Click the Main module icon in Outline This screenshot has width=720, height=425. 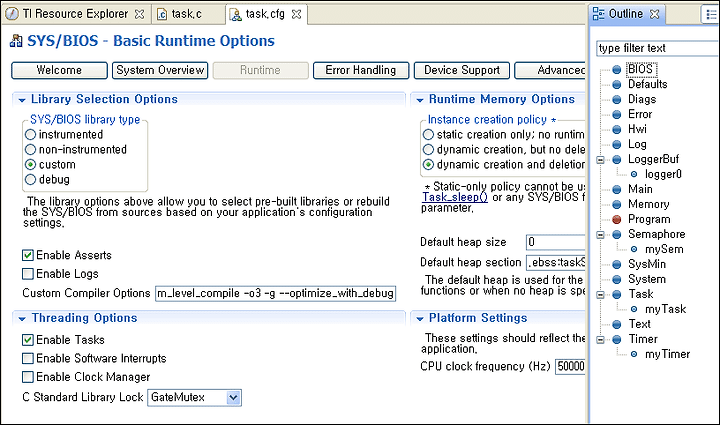pos(617,190)
